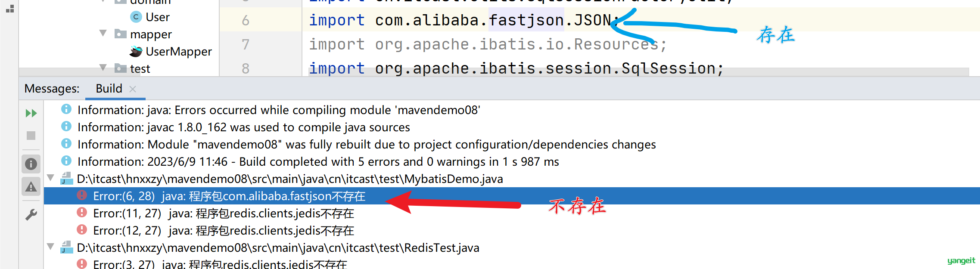
Task: Select the User class icon in tree
Action: point(136,17)
